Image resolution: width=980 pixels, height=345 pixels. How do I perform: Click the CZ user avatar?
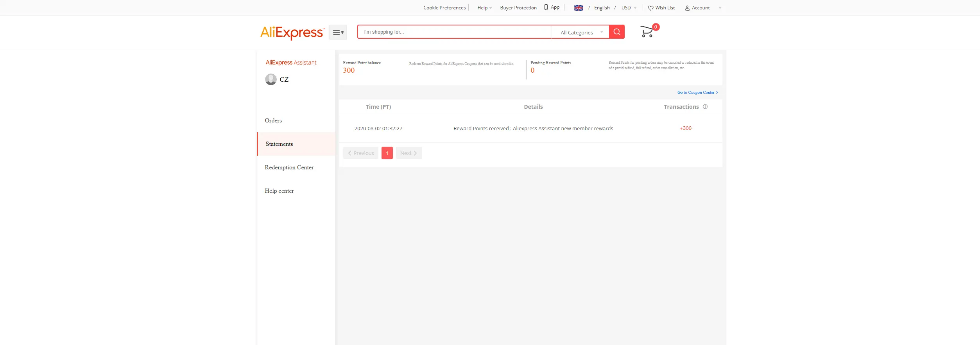coord(271,79)
